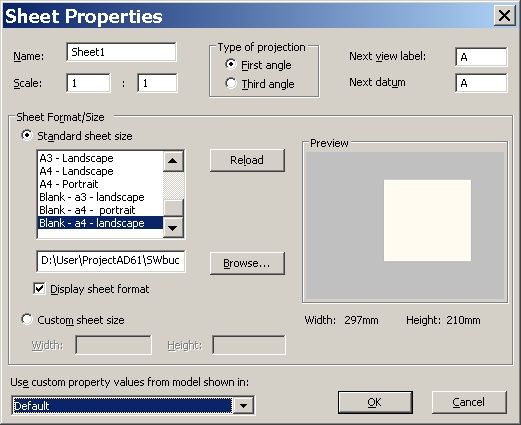
Task: Select Third angle projection radio button
Action: click(x=231, y=83)
